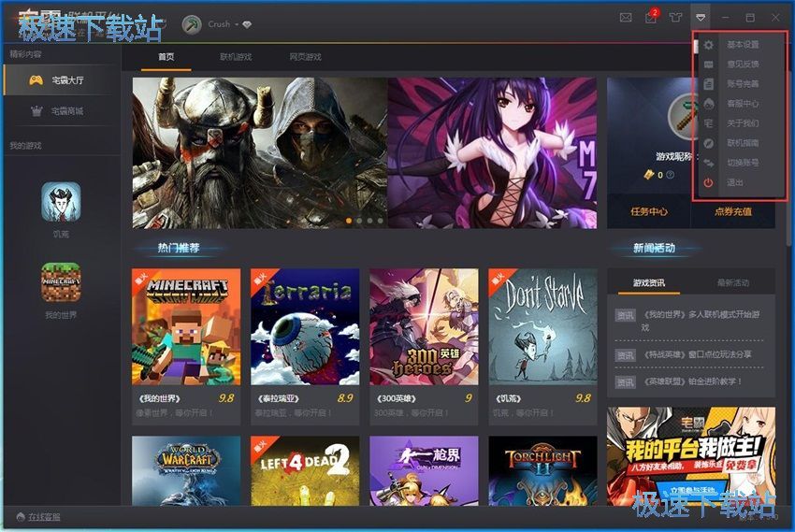Select the first orange carousel dot
The height and width of the screenshot is (532, 795).
point(349,221)
